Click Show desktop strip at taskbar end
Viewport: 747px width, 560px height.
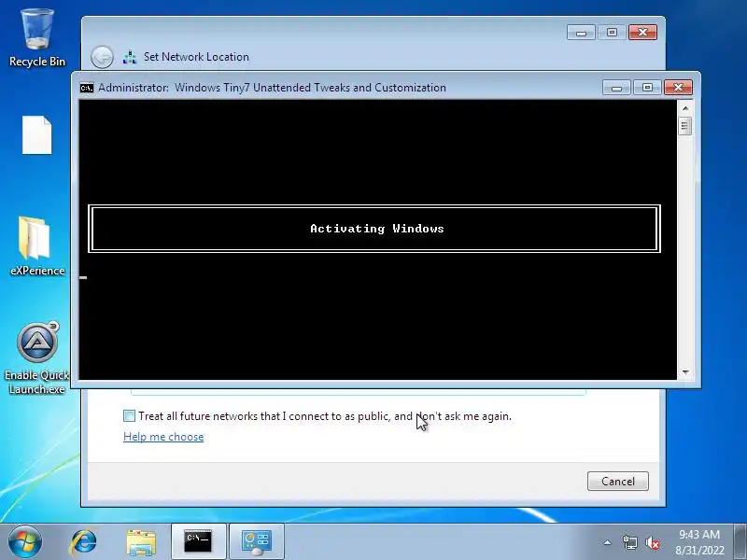coord(740,541)
